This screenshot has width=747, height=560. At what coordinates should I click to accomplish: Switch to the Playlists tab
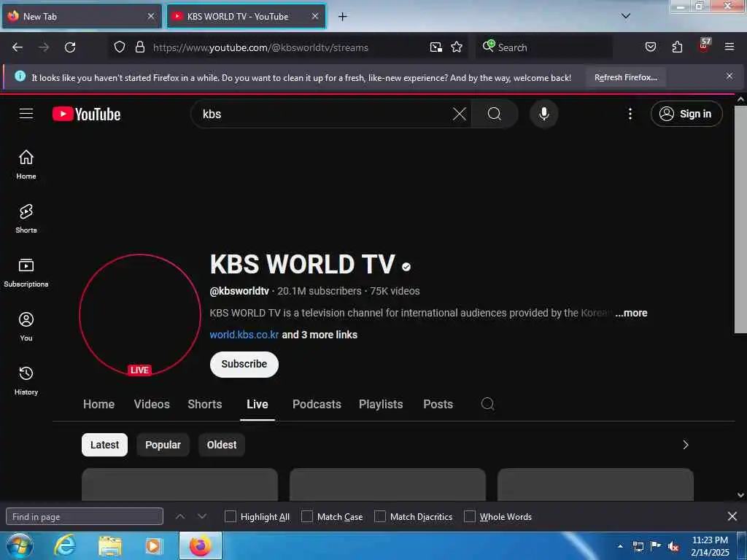381,404
